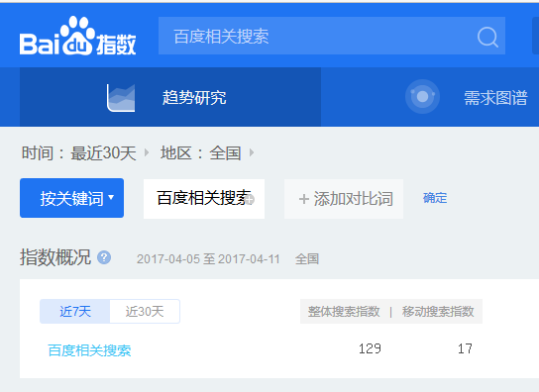Select the 近30天 toggle
The width and height of the screenshot is (539, 392).
coord(145,311)
